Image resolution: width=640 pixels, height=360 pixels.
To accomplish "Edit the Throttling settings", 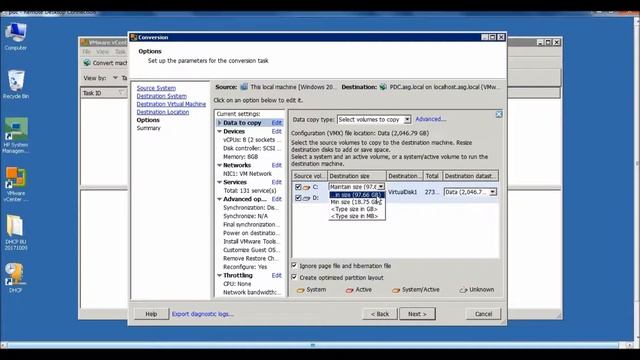I will point(276,276).
